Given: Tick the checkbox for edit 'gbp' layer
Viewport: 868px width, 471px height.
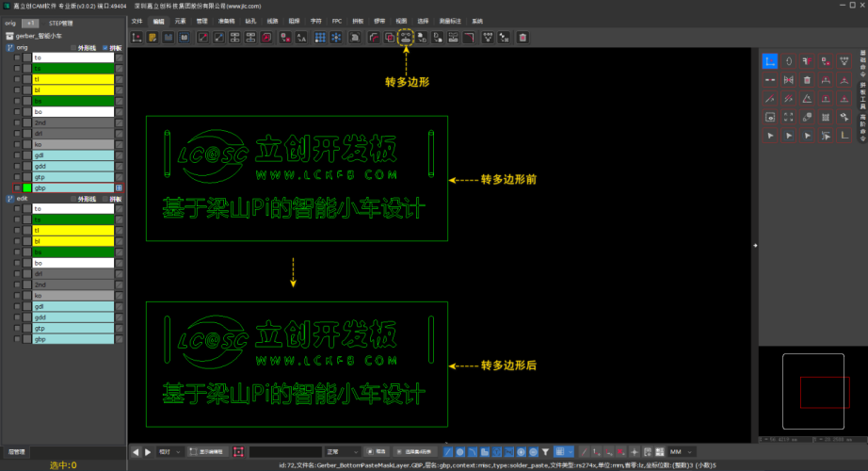Looking at the screenshot, I should coord(17,339).
